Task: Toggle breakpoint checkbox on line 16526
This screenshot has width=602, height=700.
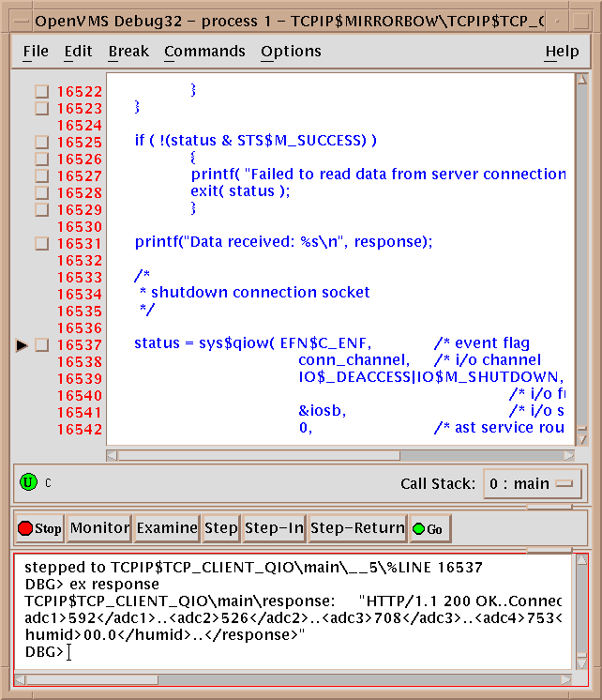Action: [x=42, y=159]
